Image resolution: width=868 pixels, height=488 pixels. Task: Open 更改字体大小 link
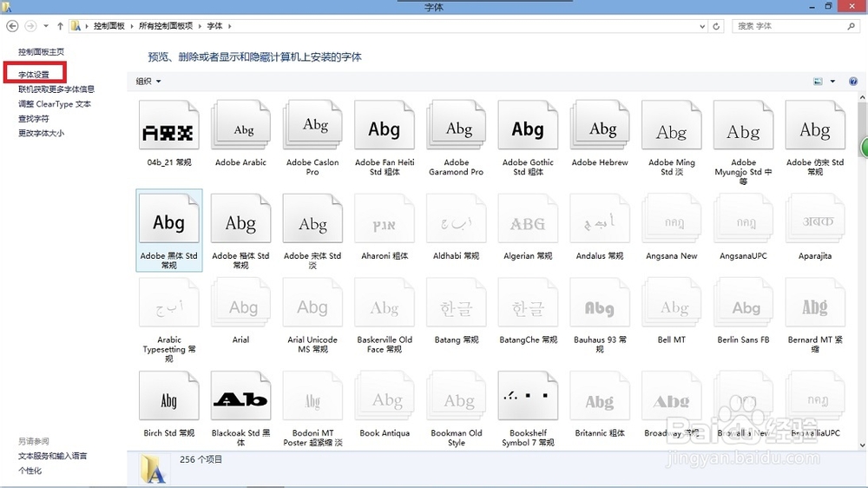pyautogui.click(x=41, y=133)
